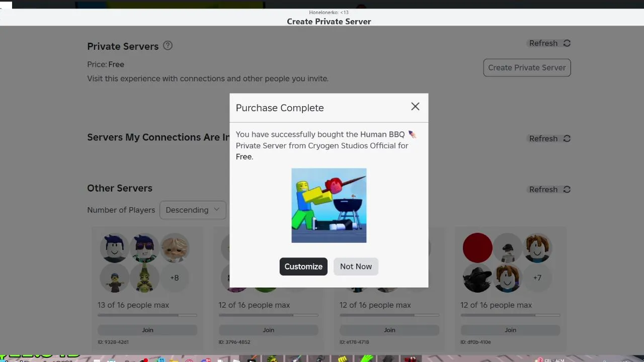Click the avatar wearing sunglasses
This screenshot has height=362, width=644.
[144, 247]
